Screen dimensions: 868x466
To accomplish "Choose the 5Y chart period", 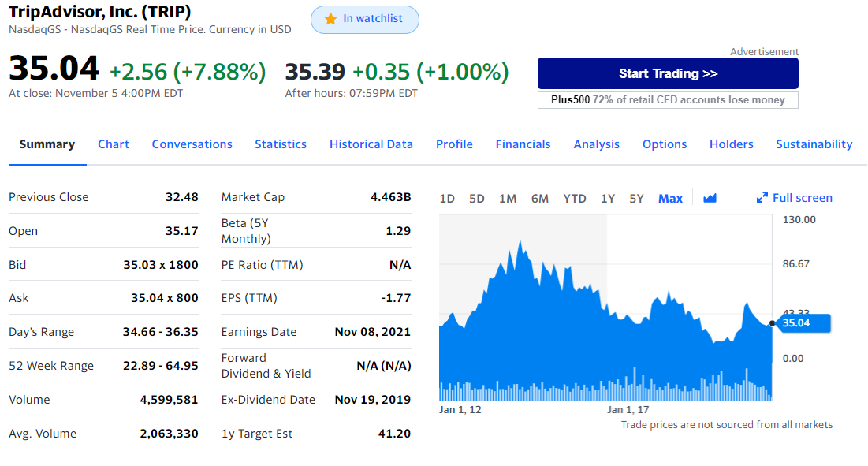I will click(636, 199).
